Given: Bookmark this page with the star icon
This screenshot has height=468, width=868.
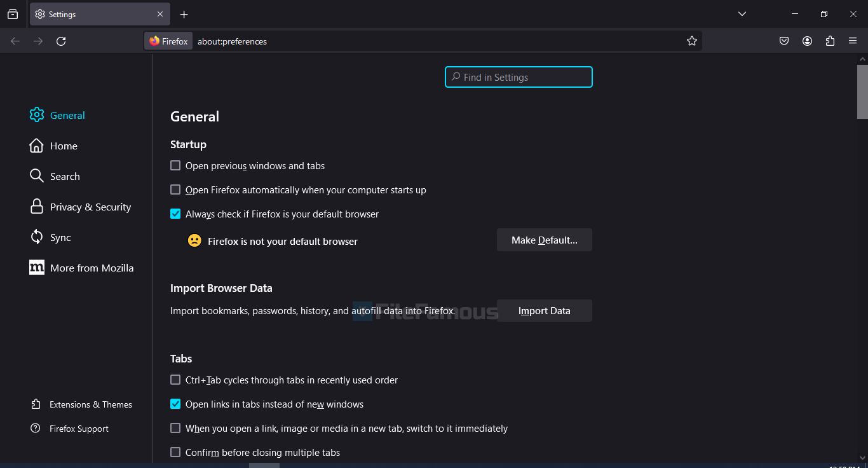Looking at the screenshot, I should [692, 41].
